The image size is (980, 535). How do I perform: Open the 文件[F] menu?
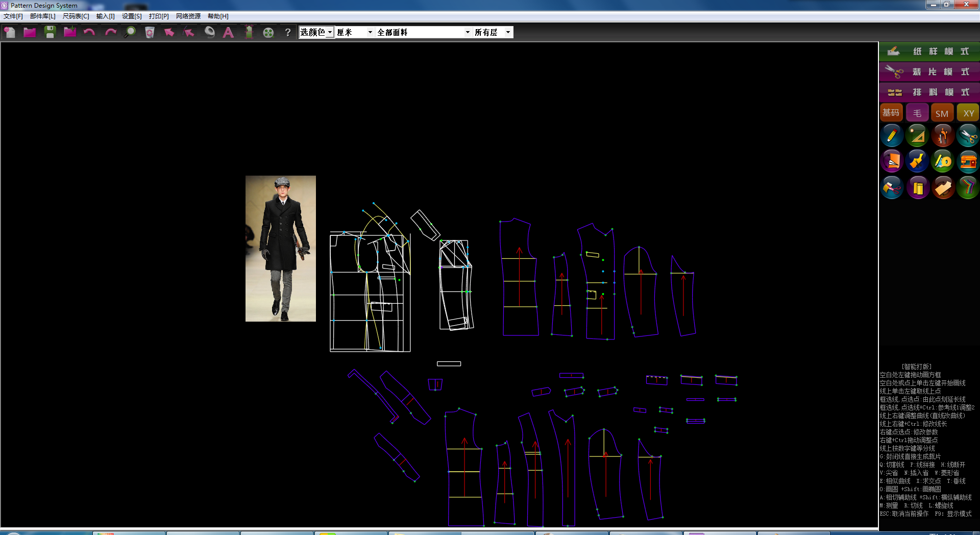13,16
